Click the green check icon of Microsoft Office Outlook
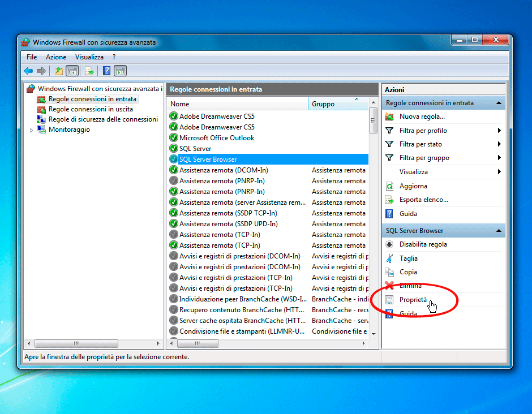532x414 pixels. click(x=173, y=137)
